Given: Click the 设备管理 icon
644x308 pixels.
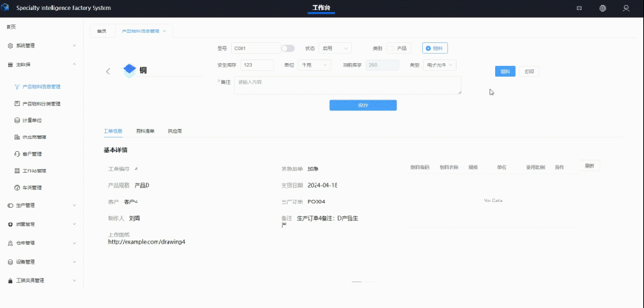Looking at the screenshot, I should pyautogui.click(x=10, y=262).
